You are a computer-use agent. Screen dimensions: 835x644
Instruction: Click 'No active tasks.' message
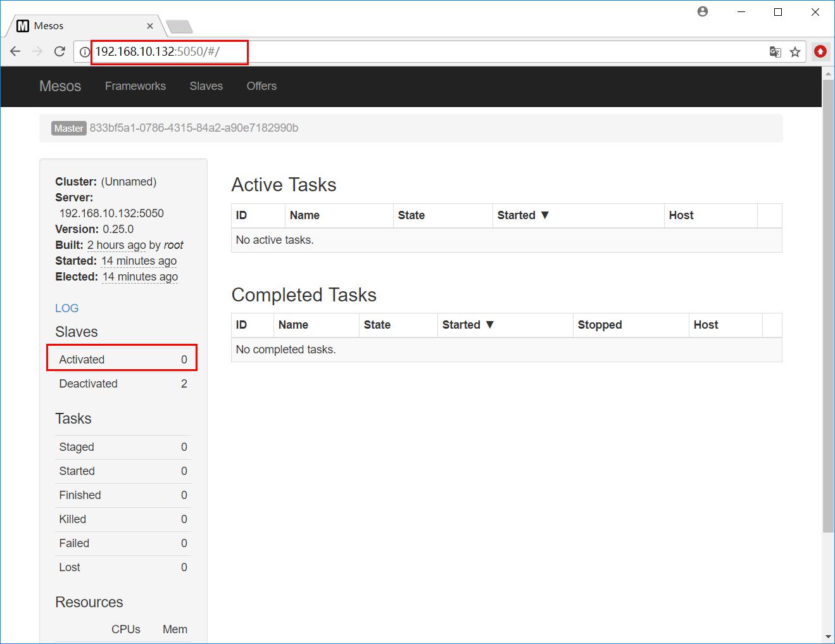coord(275,240)
